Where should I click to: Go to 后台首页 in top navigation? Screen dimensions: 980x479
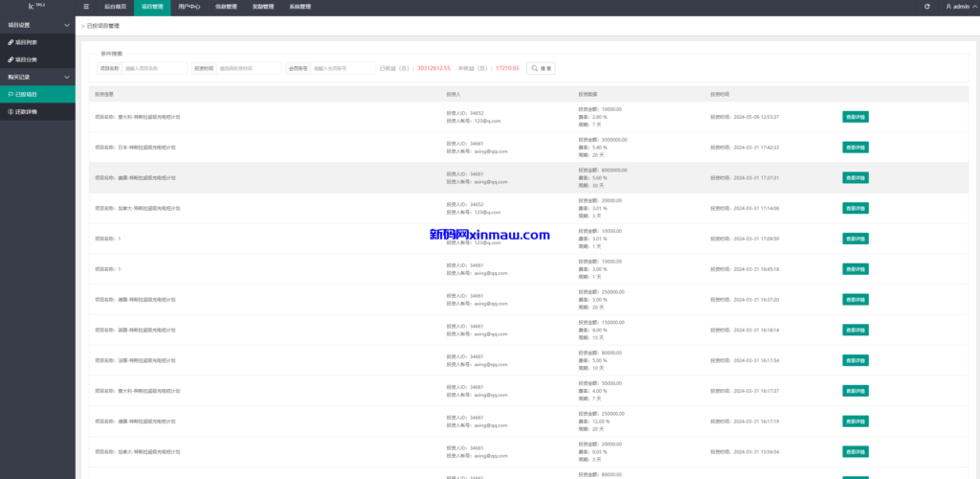point(115,7)
